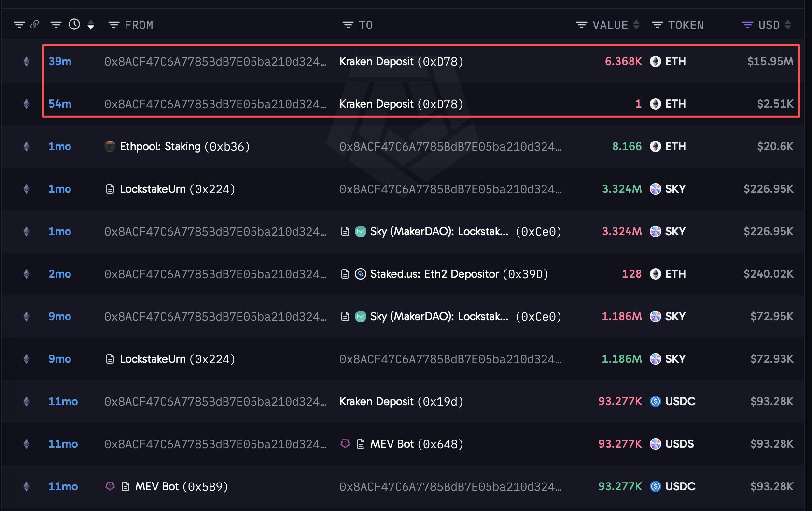The width and height of the screenshot is (812, 511).
Task: Click the clock icon in header
Action: (x=74, y=24)
